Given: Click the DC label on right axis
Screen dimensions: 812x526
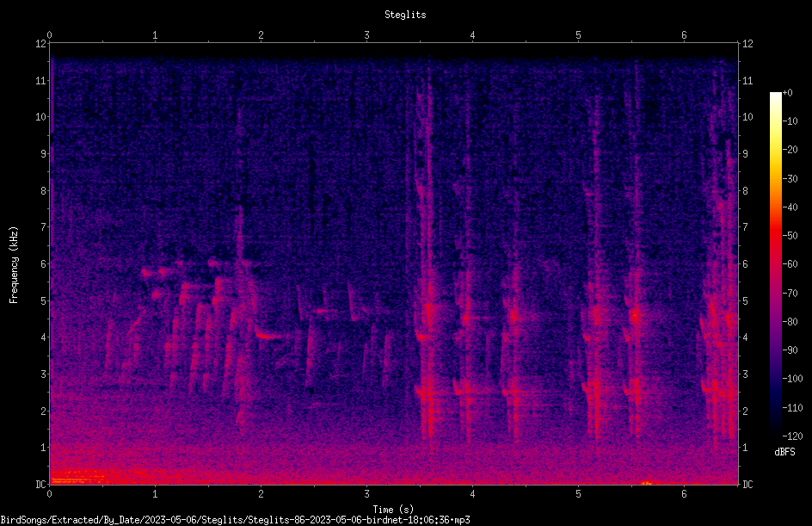Looking at the screenshot, I should point(747,484).
